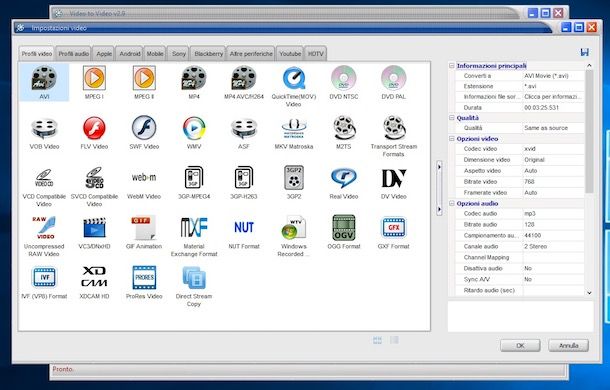This screenshot has width=610, height=390.
Task: Select the SWF Video icon
Action: 144,128
